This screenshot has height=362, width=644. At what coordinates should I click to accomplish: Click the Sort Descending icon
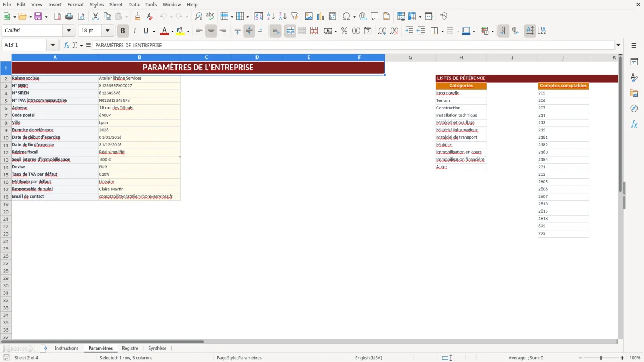[x=283, y=16]
